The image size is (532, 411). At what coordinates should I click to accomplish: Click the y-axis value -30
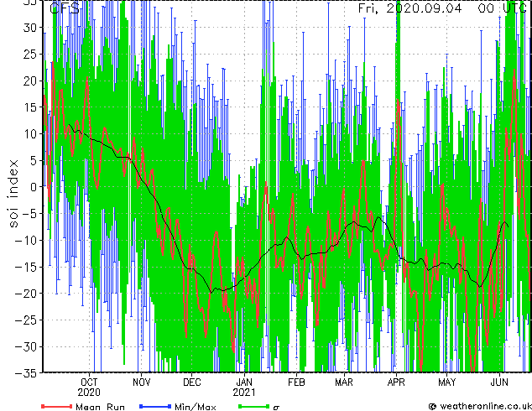click(26, 346)
